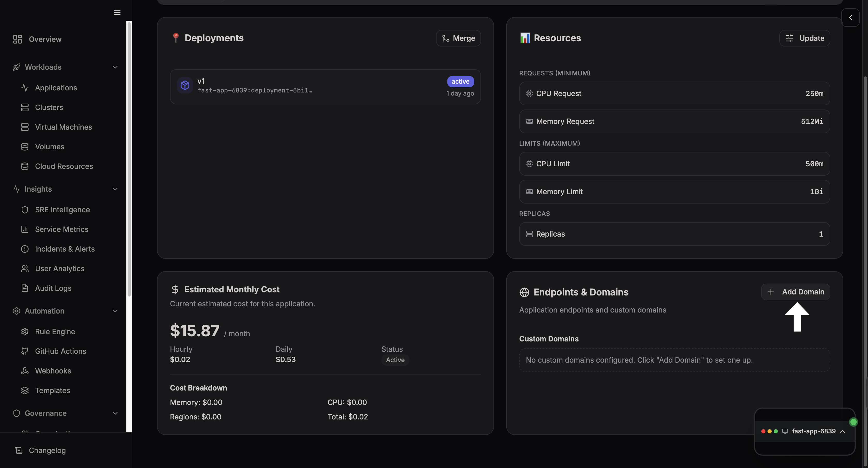868x468 pixels.
Task: Click Add Domain to configure a domain
Action: (795, 292)
